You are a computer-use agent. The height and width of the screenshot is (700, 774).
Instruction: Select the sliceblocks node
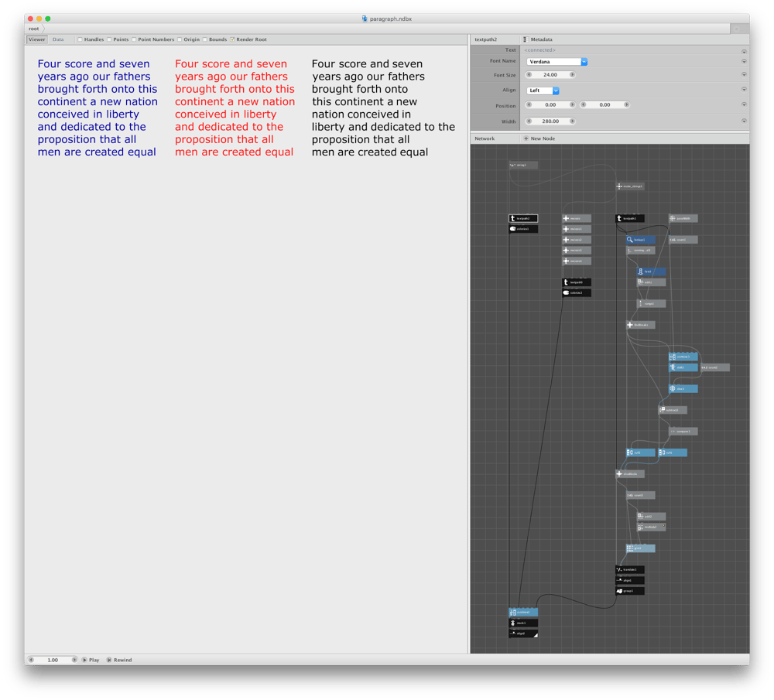[630, 473]
